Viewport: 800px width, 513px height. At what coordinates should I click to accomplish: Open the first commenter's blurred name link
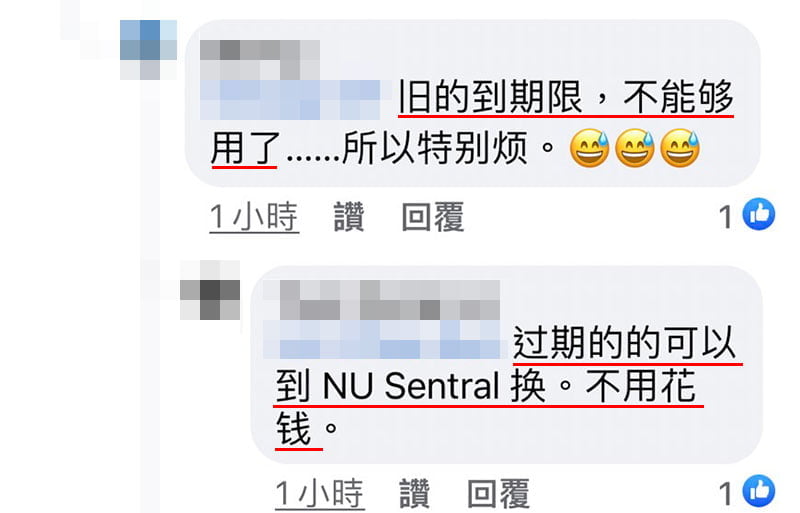(x=260, y=60)
